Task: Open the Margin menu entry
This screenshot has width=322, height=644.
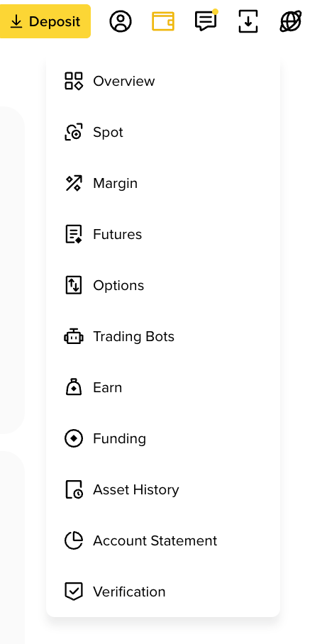Action: [x=163, y=183]
